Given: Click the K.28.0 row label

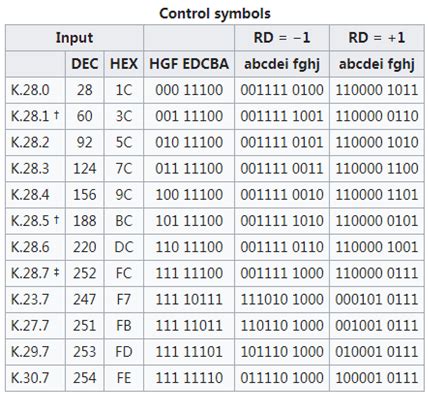Looking at the screenshot, I should tap(30, 90).
